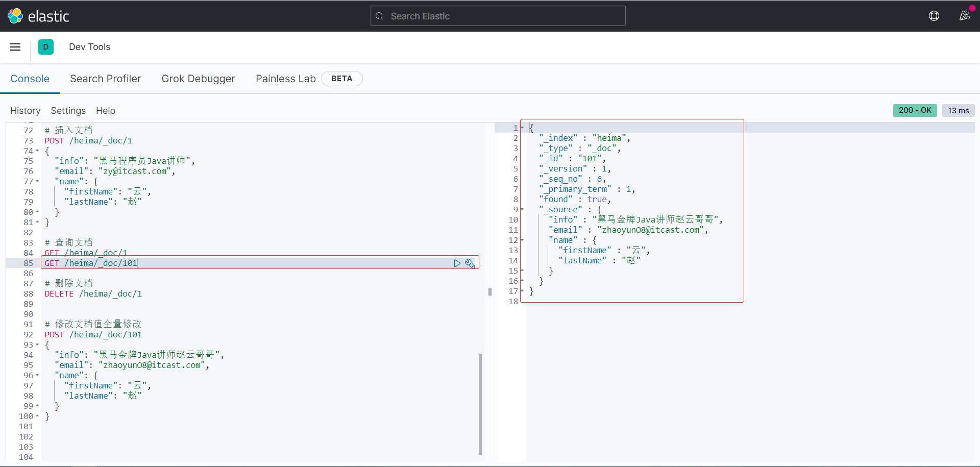980x467 pixels.
Task: Run the GET /heima/_doc/101 request
Action: 457,263
